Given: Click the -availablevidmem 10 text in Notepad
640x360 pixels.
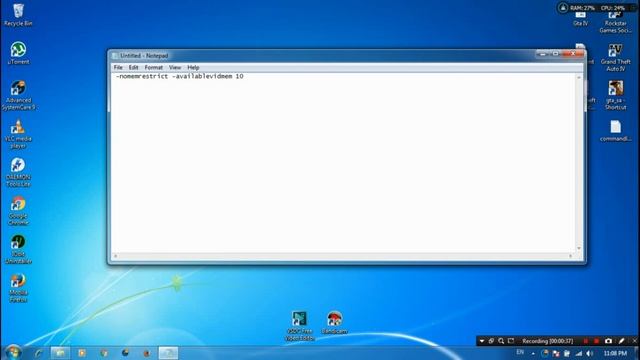Looking at the screenshot, I should pyautogui.click(x=208, y=76).
